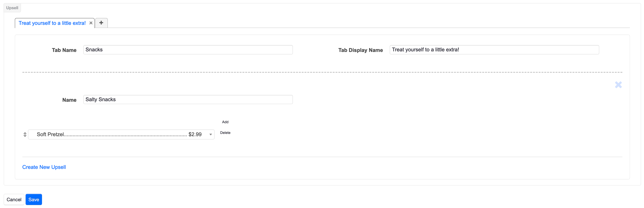This screenshot has width=644, height=208.
Task: Open the Create New Upsell link
Action: click(44, 167)
